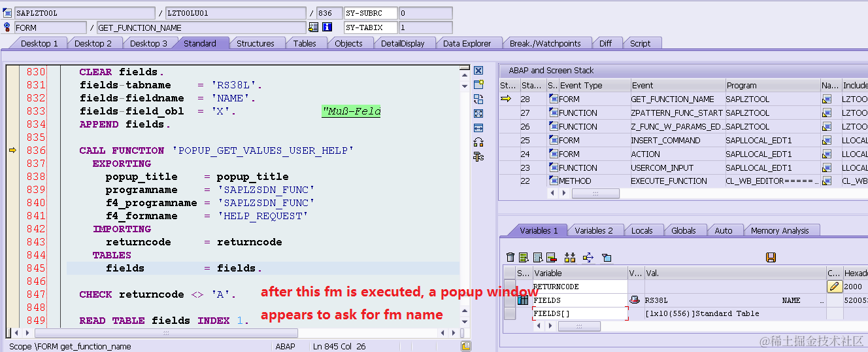
Task: Select the Diff tab
Action: point(606,43)
